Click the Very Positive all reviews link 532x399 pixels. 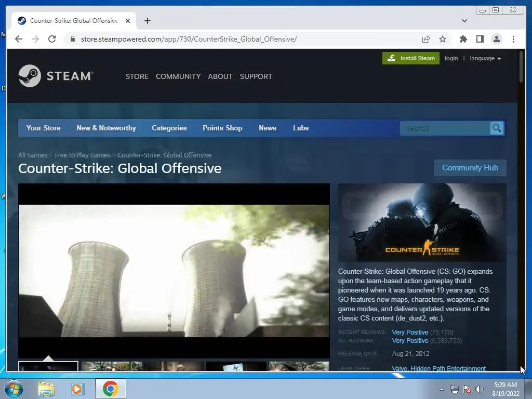point(410,341)
